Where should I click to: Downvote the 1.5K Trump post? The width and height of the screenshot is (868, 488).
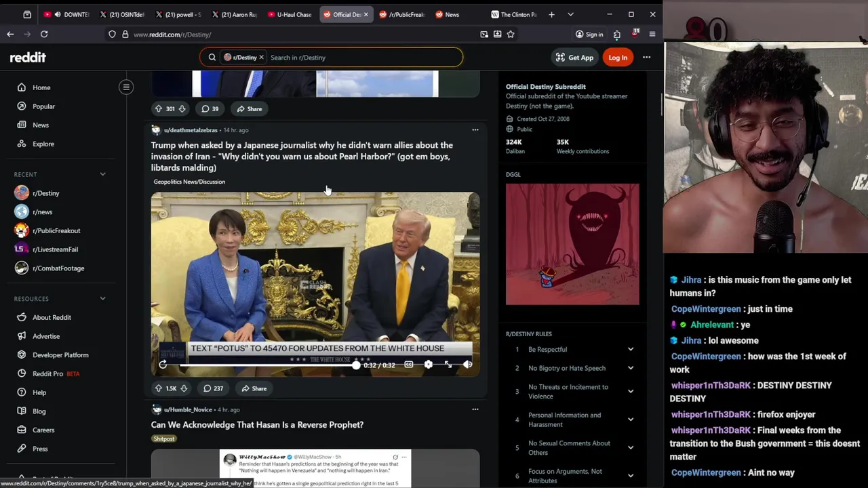[x=184, y=388]
